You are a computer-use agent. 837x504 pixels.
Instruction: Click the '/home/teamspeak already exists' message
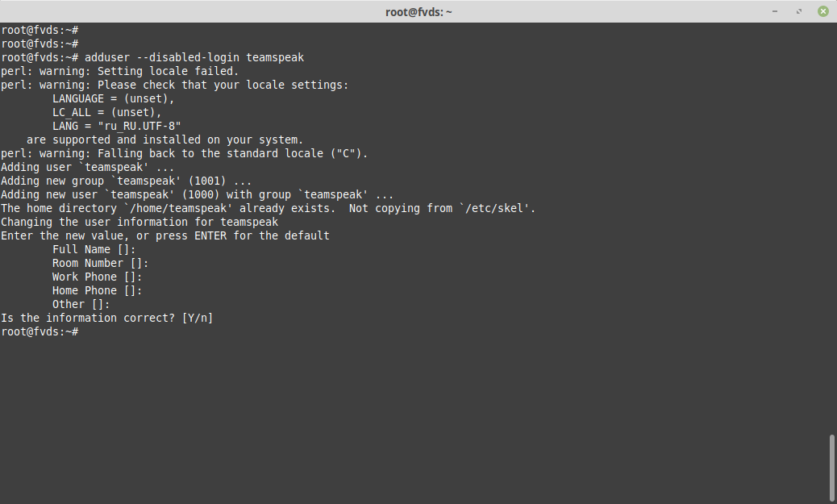(x=268, y=208)
